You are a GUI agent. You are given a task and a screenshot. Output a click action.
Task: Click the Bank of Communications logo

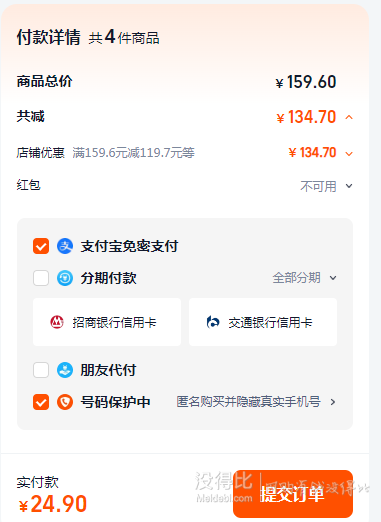[x=213, y=322]
